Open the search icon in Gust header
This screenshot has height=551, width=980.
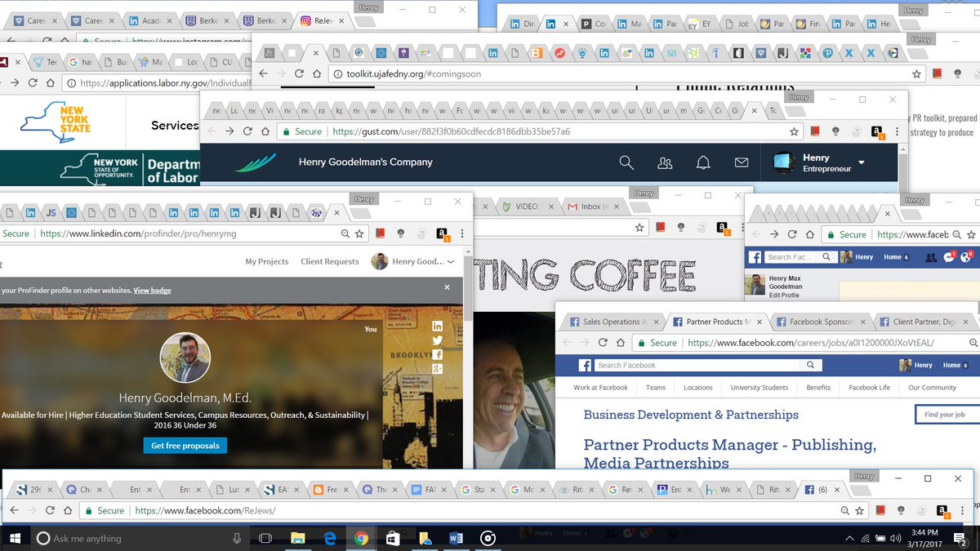(626, 163)
